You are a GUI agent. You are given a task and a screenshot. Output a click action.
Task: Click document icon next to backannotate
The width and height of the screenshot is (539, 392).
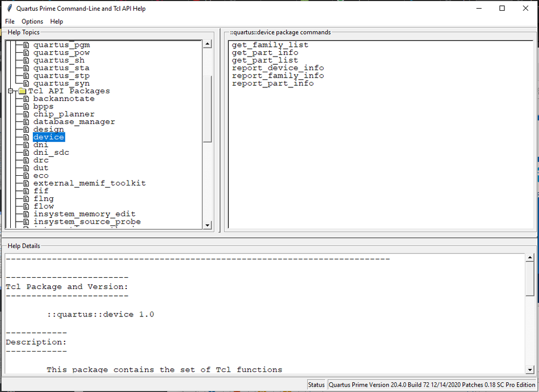26,99
